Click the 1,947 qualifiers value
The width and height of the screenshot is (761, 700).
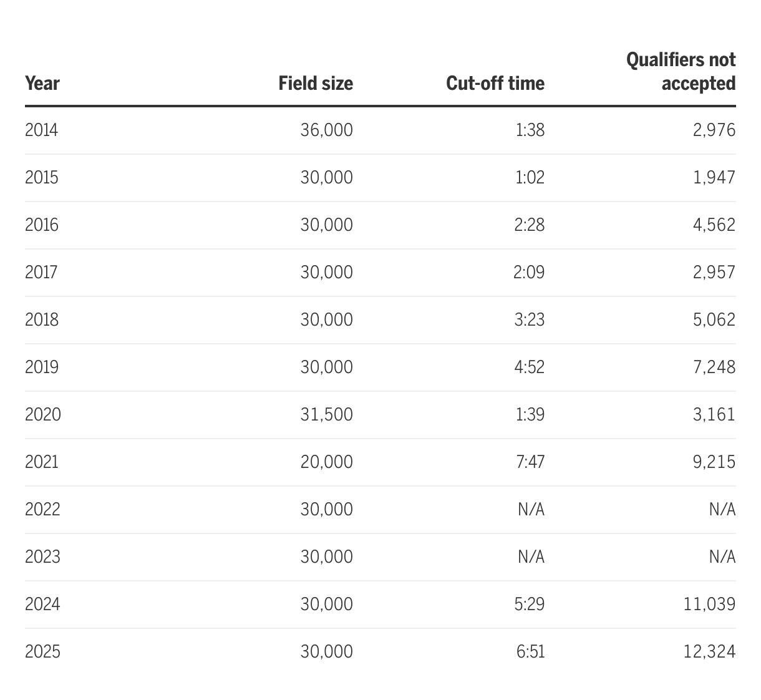pyautogui.click(x=714, y=178)
